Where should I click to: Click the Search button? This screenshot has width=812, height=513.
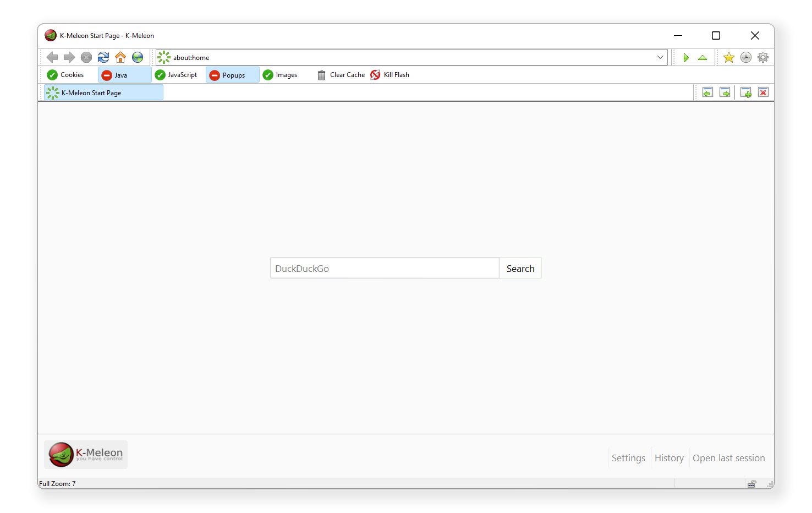click(x=520, y=269)
